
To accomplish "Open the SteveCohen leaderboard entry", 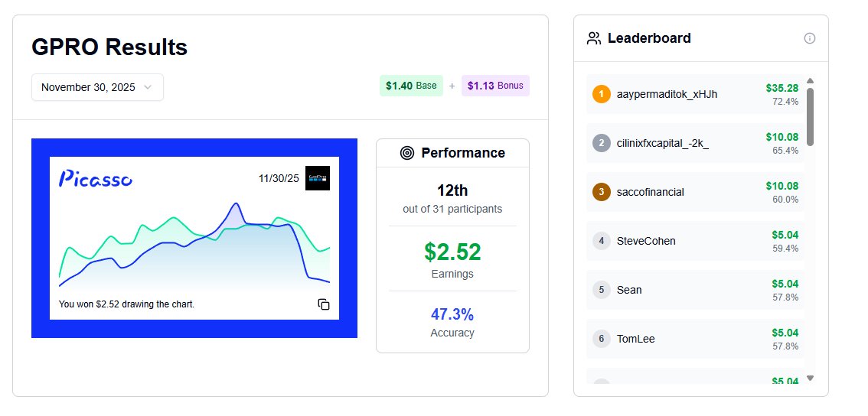I will tap(695, 241).
